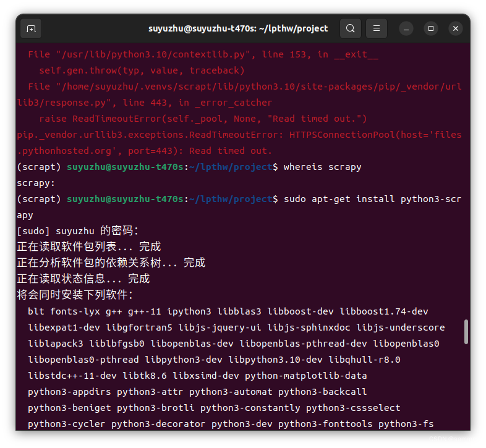Click python3-cssselect package name
The image size is (486, 448).
tap(353, 408)
